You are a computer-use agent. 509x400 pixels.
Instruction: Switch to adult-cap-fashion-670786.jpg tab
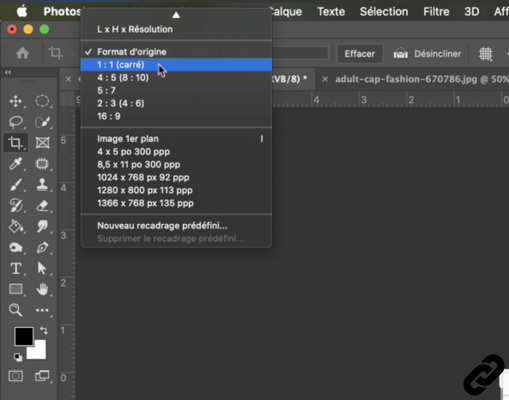click(422, 79)
